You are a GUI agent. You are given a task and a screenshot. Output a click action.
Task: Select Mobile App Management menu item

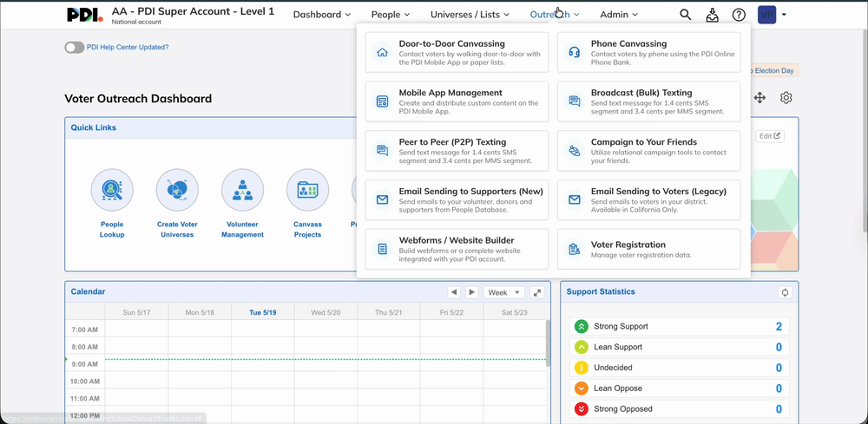pos(457,101)
